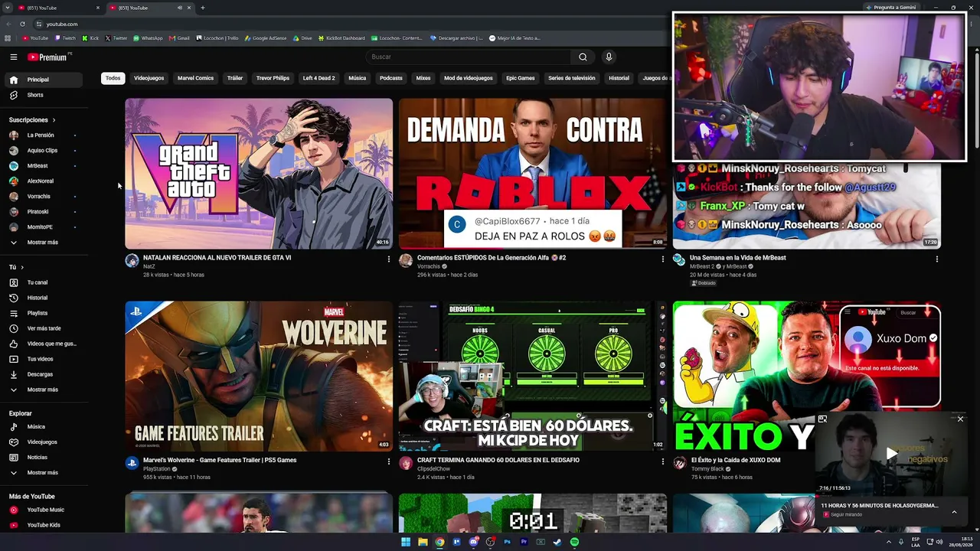Expand the miniplayer to full watch page

click(822, 419)
